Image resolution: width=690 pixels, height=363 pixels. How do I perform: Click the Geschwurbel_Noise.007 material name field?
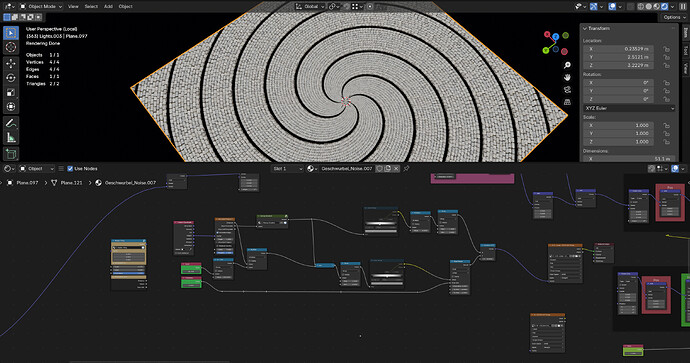point(347,169)
